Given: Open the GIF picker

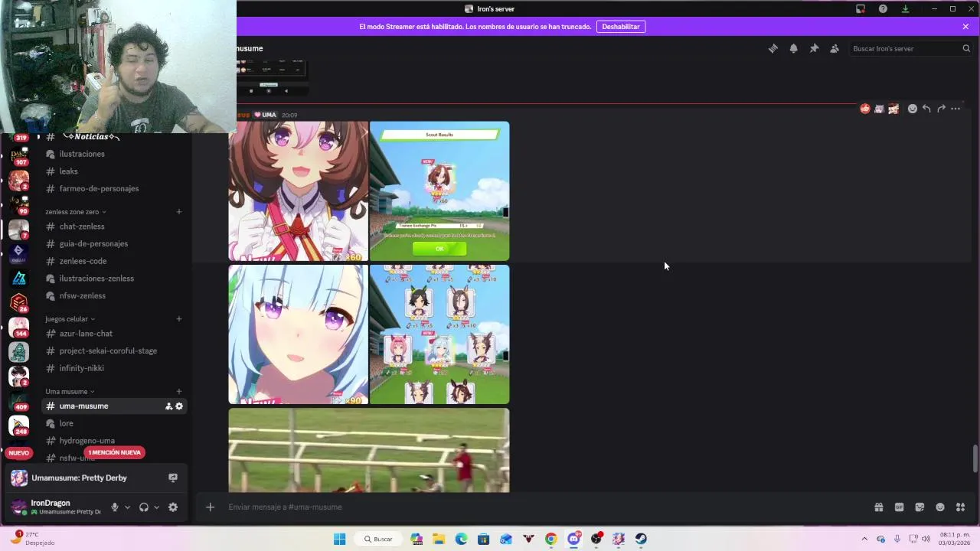Looking at the screenshot, I should [x=899, y=507].
